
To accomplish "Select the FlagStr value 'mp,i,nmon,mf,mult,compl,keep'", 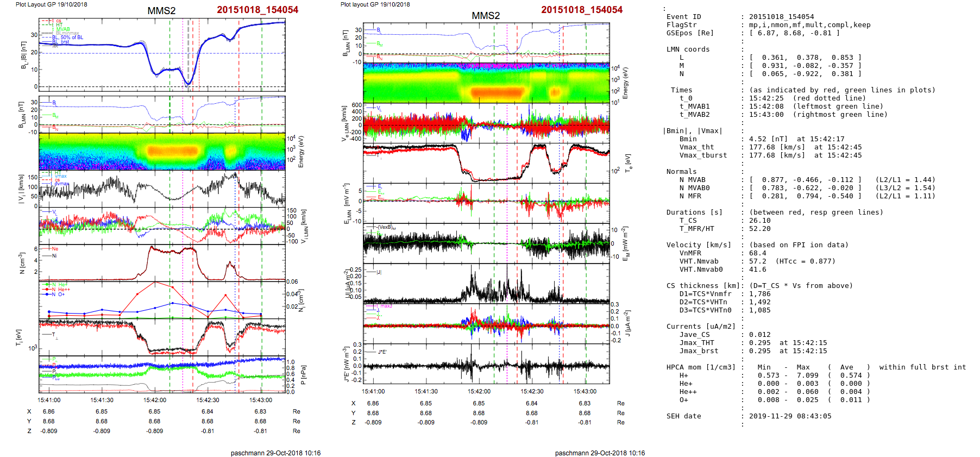I will 809,25.
